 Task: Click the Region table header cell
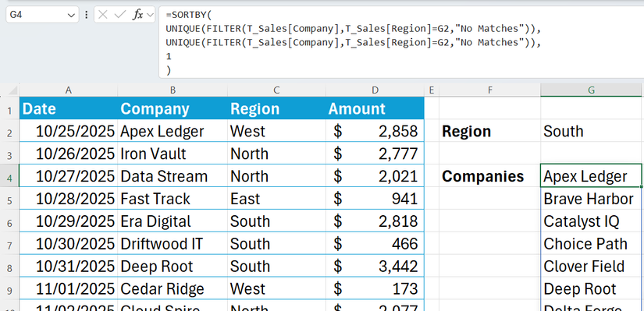[276, 108]
